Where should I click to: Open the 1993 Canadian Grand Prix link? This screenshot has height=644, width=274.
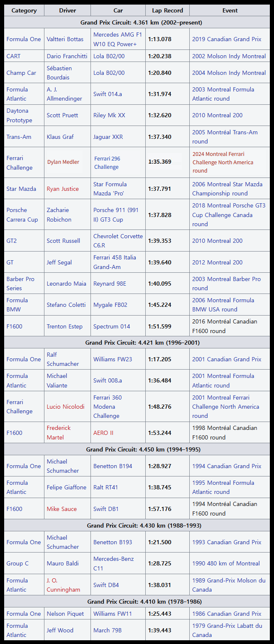point(227,542)
